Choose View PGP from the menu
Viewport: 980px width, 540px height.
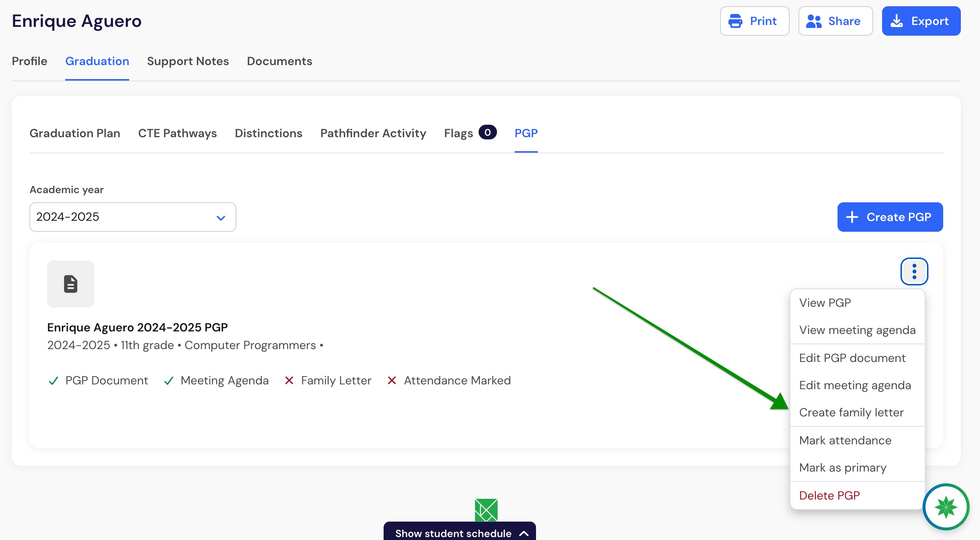pos(857,303)
